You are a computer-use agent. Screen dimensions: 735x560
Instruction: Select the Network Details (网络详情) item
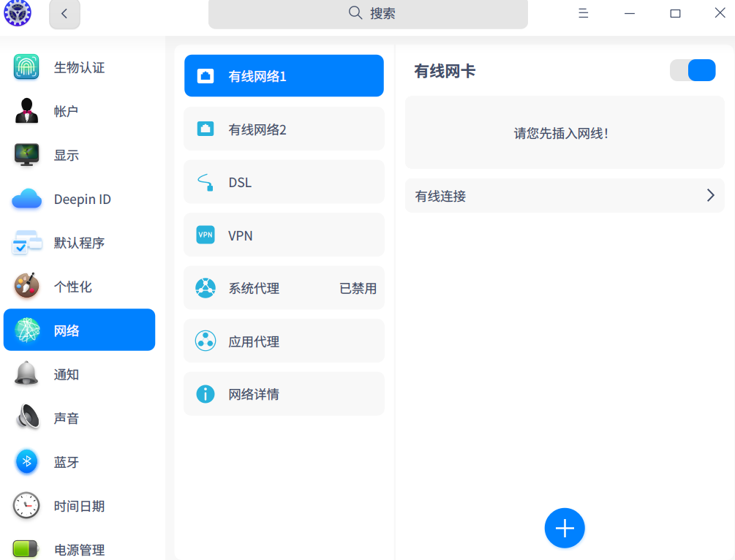(284, 393)
